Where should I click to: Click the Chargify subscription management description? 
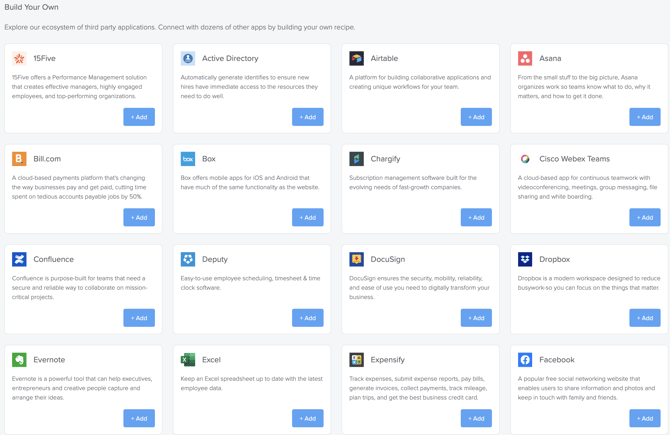click(x=413, y=182)
